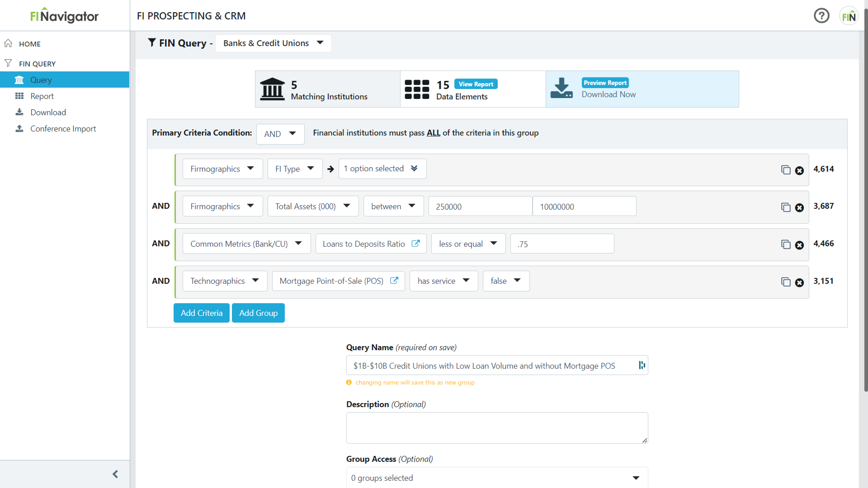The height and width of the screenshot is (488, 868).
Task: Click the FI Navigator logo
Action: click(x=64, y=16)
